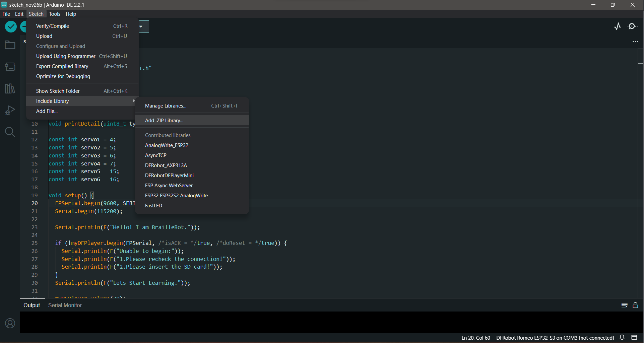Expand the Include Library submenu
The height and width of the screenshot is (343, 644).
(x=82, y=101)
